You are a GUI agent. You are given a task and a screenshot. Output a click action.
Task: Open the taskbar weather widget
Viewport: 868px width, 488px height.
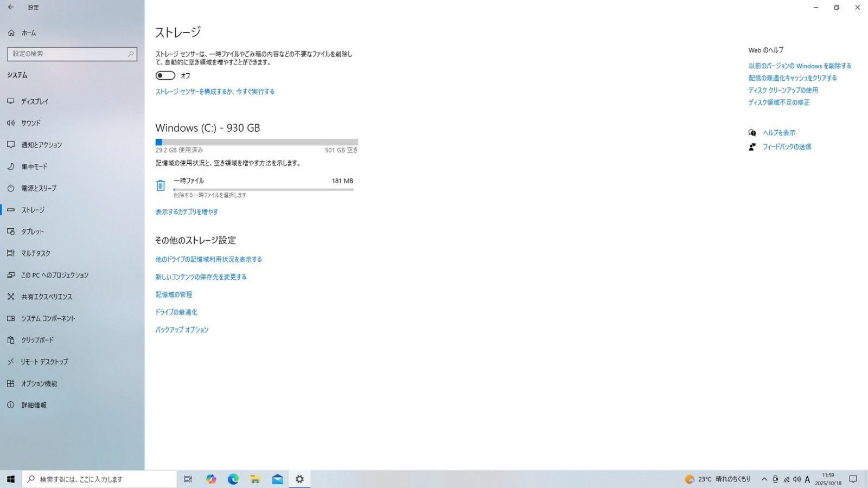pyautogui.click(x=717, y=479)
